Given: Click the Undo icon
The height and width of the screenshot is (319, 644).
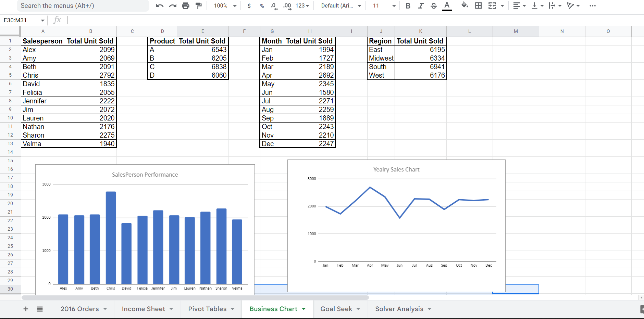Looking at the screenshot, I should (x=160, y=6).
